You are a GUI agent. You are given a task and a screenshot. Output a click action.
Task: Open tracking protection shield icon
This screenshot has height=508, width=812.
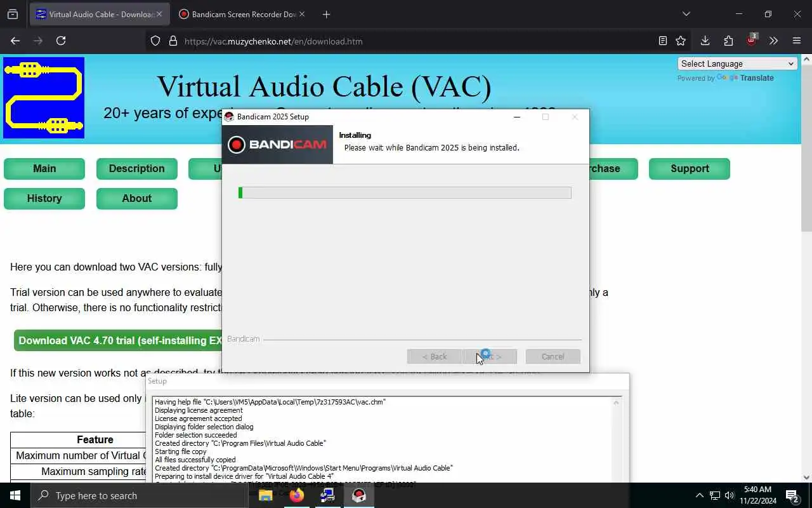(x=155, y=41)
